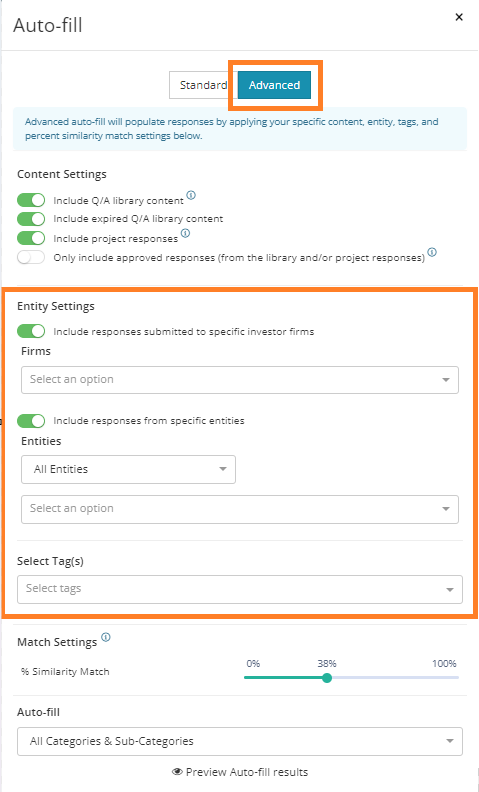Image resolution: width=479 pixels, height=792 pixels.
Task: Open entity Select an option field under Entities
Action: (x=240, y=509)
